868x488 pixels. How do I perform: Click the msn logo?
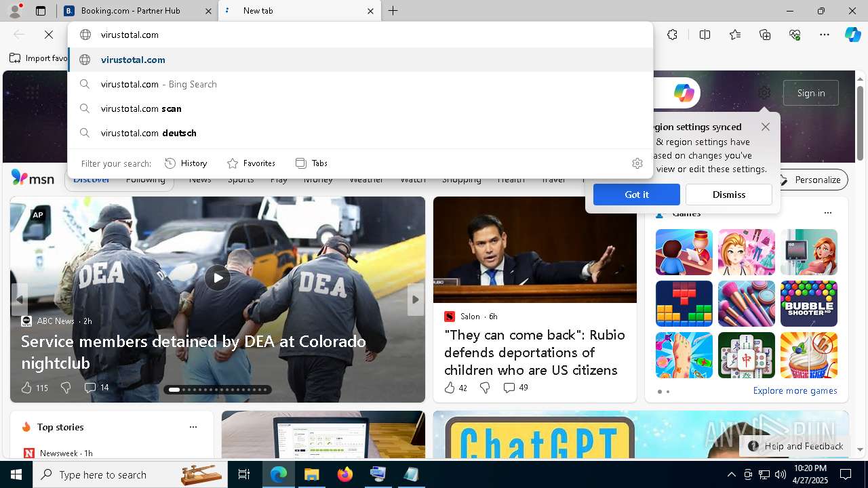click(x=33, y=178)
